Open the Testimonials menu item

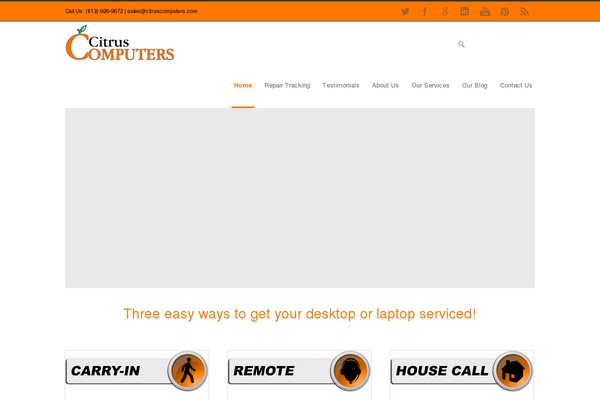[x=341, y=85]
